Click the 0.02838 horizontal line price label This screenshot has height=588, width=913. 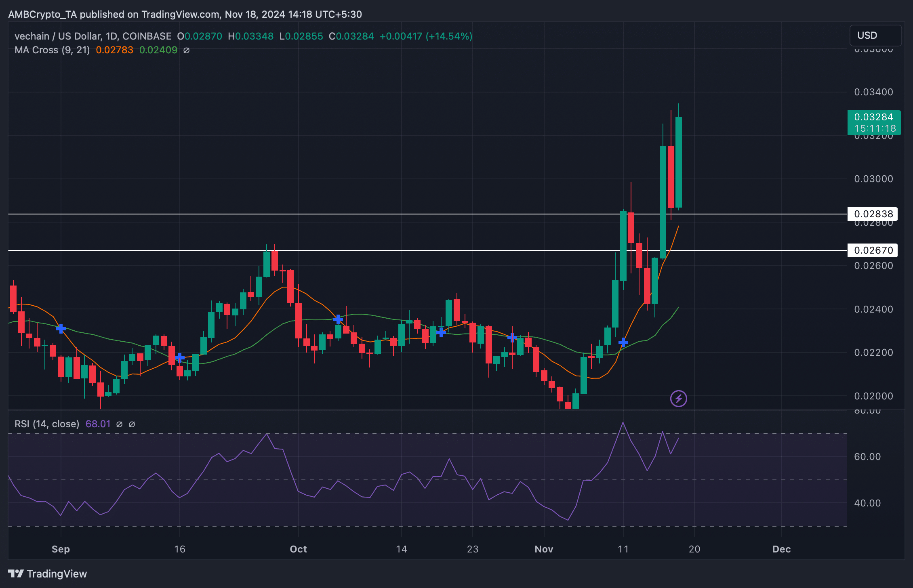click(873, 214)
